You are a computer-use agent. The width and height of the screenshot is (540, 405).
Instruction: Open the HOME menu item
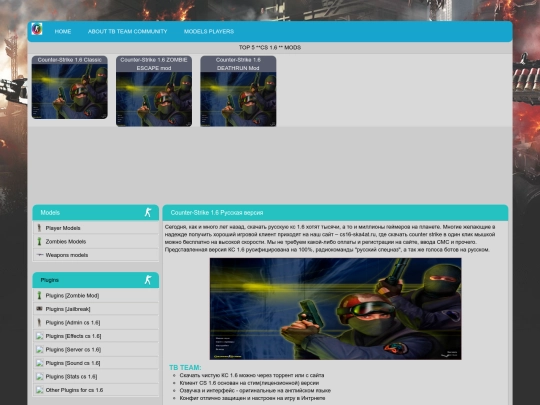[x=63, y=31]
